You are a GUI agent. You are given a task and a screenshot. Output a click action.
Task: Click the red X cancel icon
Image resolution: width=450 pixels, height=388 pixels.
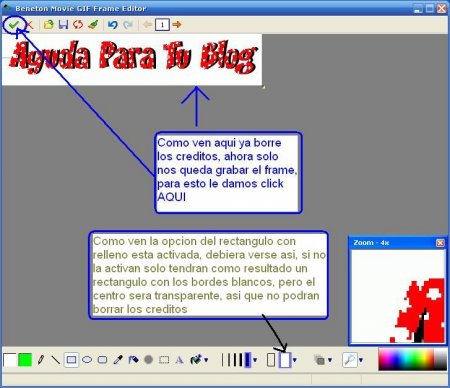pos(29,24)
